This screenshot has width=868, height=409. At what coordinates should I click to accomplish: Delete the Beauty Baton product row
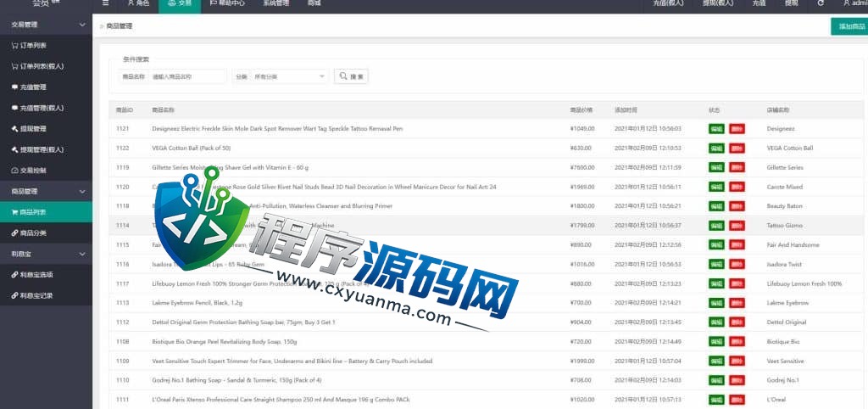[x=737, y=206]
